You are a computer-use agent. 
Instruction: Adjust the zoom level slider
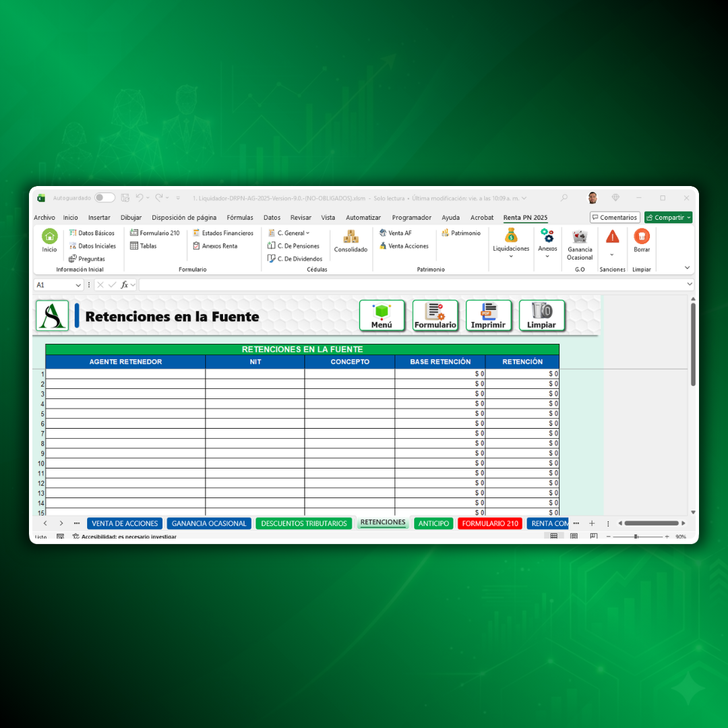(636, 537)
